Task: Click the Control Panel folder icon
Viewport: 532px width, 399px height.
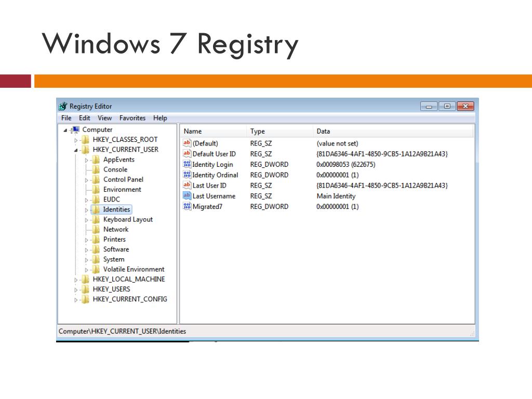Action: point(96,179)
